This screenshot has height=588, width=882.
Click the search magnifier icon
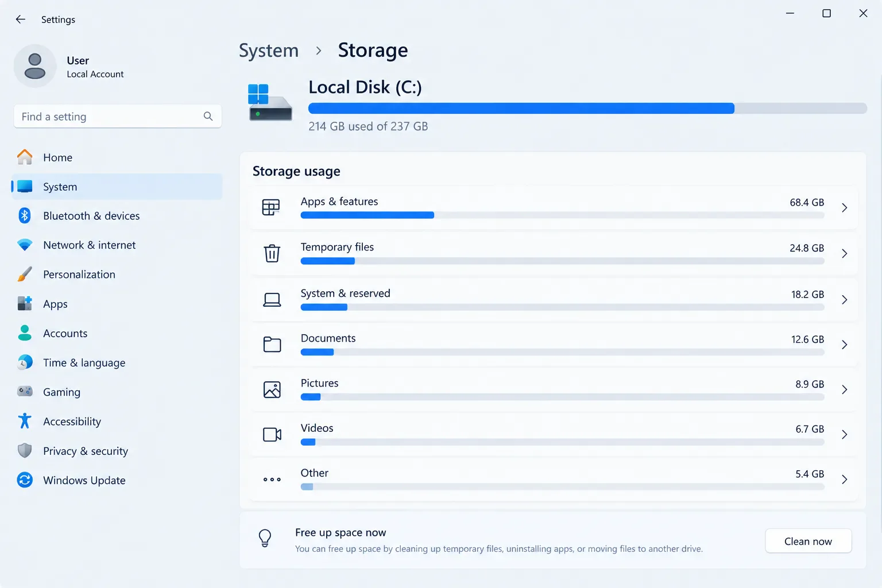click(208, 117)
